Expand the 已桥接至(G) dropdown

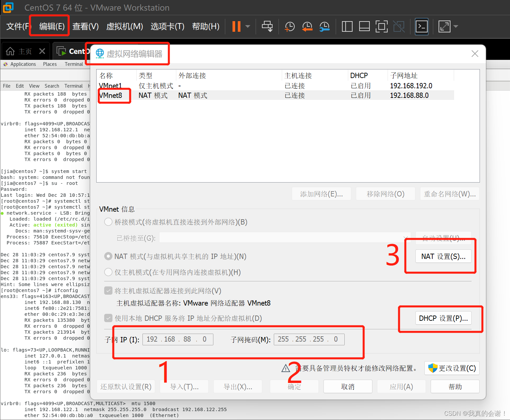coord(405,238)
